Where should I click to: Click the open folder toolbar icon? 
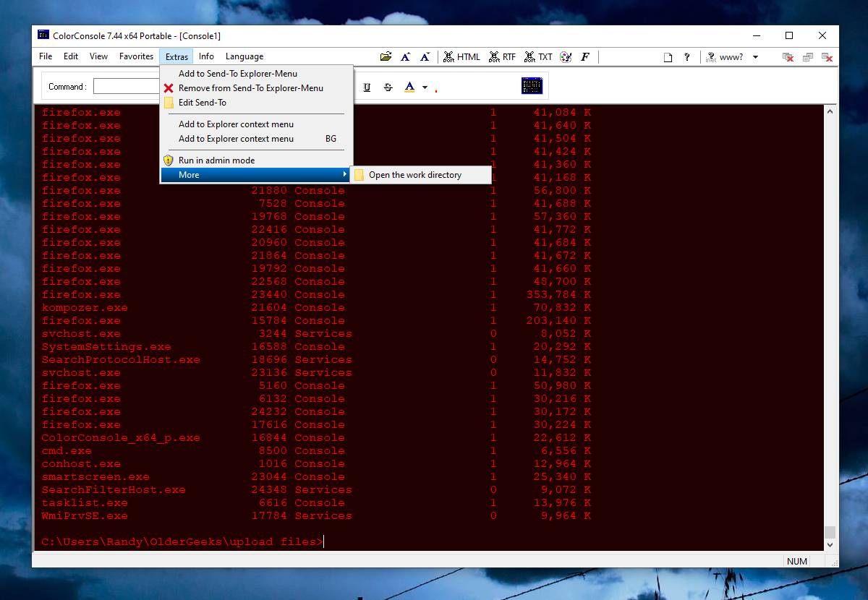click(386, 56)
